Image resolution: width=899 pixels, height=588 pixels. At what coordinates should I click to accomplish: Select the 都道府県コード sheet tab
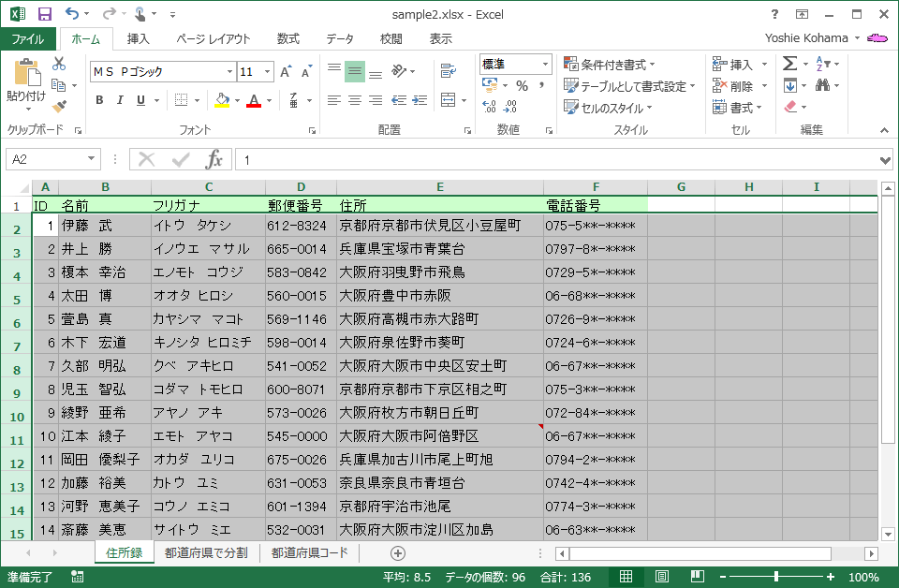click(310, 553)
